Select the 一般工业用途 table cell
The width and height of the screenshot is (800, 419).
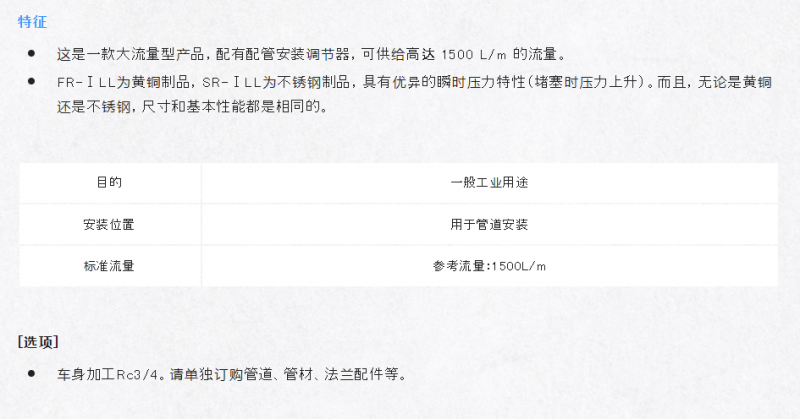[489, 182]
